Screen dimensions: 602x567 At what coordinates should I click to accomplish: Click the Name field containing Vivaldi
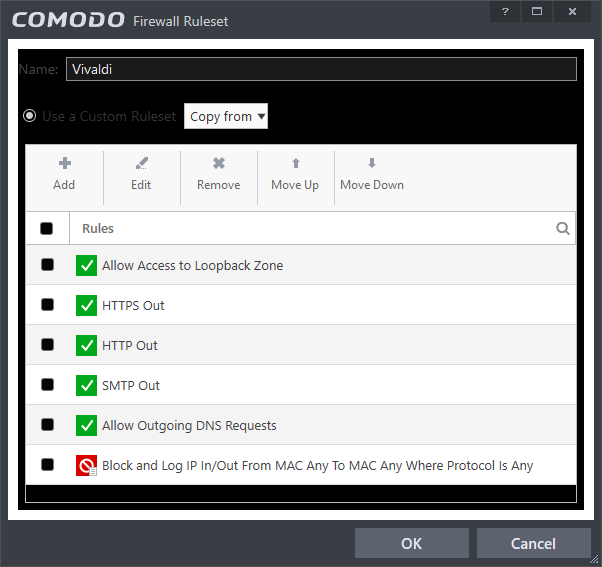click(x=321, y=69)
